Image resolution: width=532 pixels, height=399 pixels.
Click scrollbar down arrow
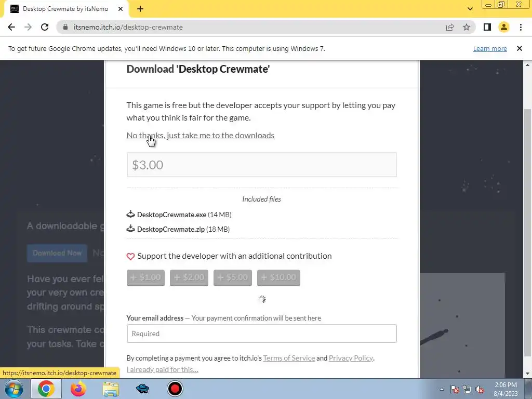[x=528, y=374]
